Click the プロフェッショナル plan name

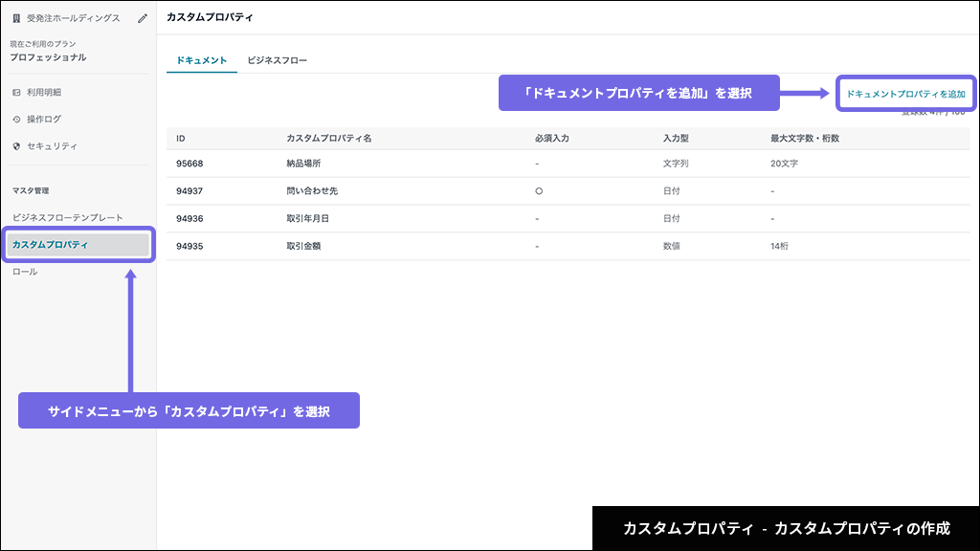tap(48, 57)
